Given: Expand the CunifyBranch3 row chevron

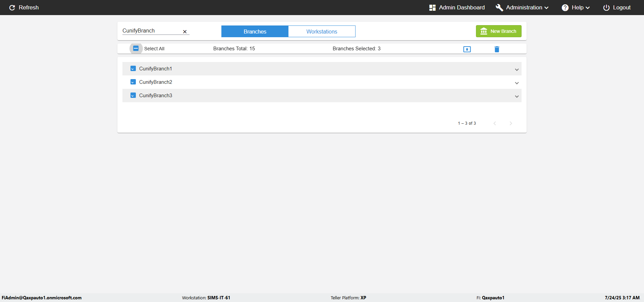Looking at the screenshot, I should pos(517,97).
